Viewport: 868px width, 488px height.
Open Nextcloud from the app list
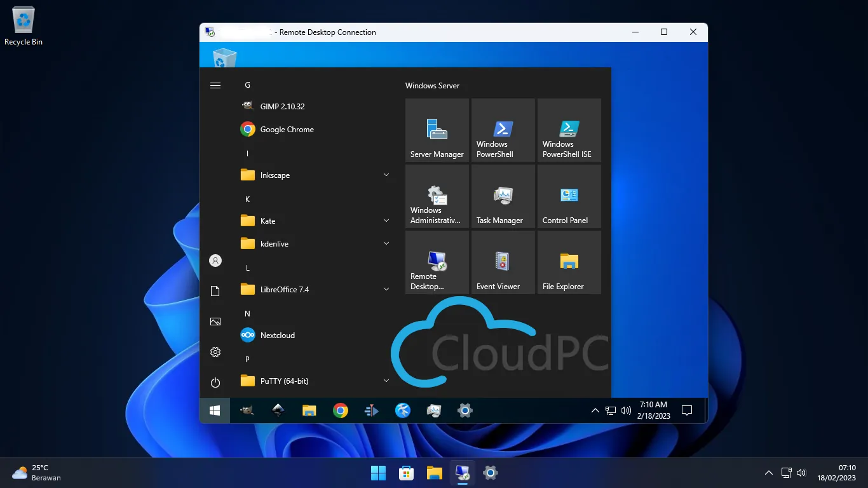click(315, 335)
